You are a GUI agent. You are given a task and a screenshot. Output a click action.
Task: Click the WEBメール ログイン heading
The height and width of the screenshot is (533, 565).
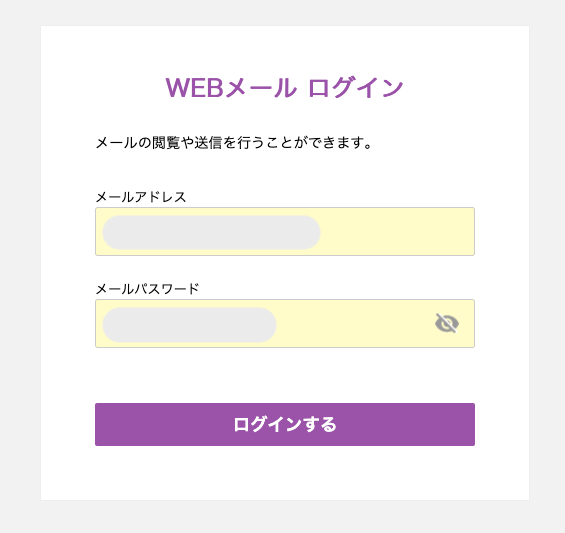click(x=284, y=88)
